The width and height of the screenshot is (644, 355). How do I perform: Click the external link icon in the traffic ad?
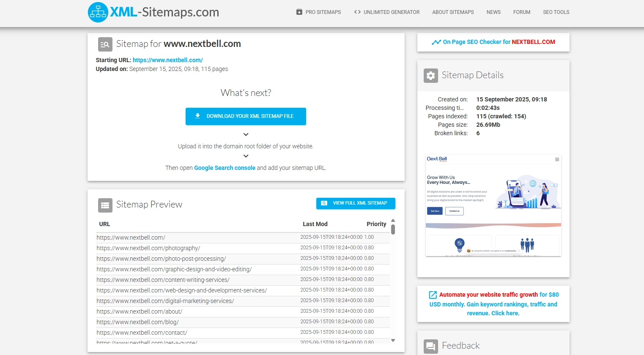433,295
